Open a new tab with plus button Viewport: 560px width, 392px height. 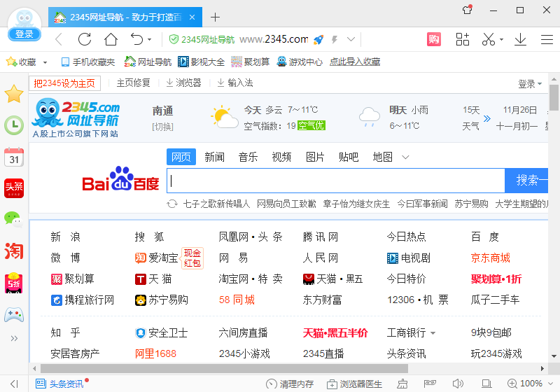pyautogui.click(x=215, y=17)
